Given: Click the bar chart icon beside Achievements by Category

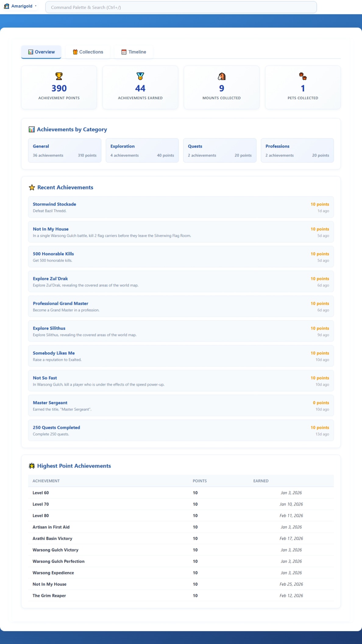Looking at the screenshot, I should coord(32,130).
